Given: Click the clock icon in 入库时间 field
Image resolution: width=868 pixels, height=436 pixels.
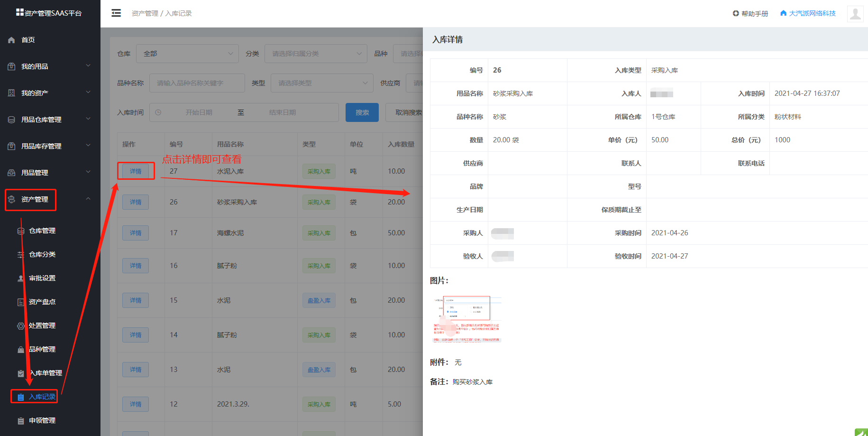Looking at the screenshot, I should [158, 112].
